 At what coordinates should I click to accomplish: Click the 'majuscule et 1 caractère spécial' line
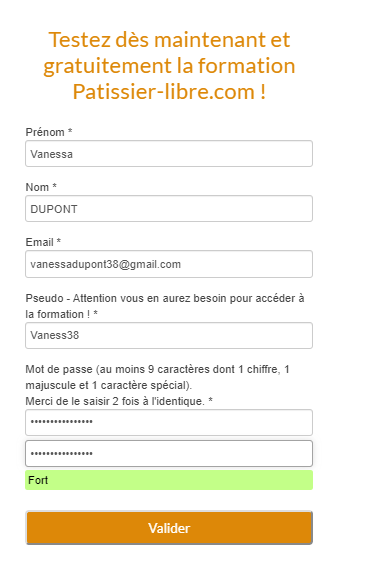[x=109, y=385]
